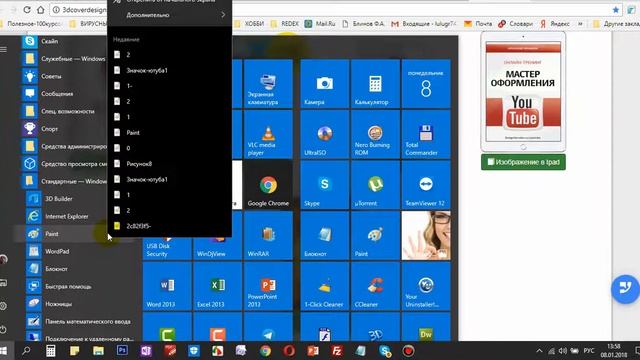Launch the Камера tile
This screenshot has width=640, height=360.
click(324, 84)
